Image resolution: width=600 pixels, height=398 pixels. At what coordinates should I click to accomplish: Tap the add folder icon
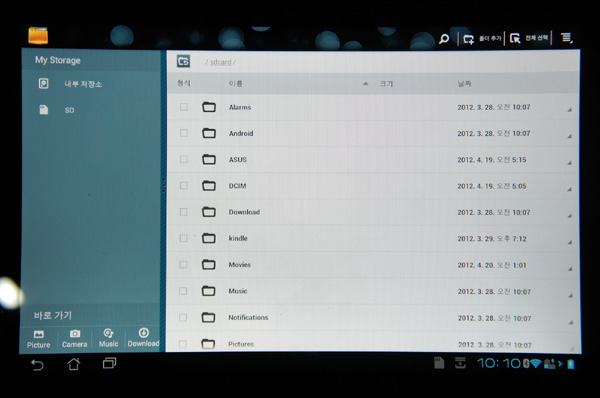(469, 39)
